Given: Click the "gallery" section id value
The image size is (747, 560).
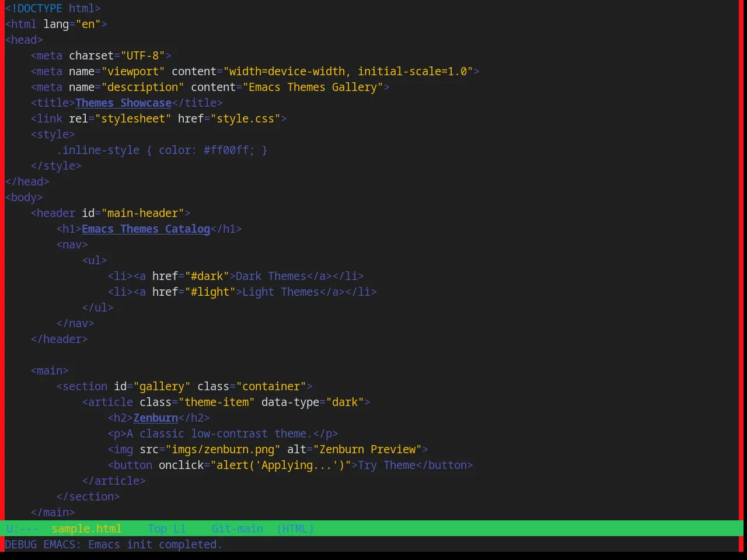Looking at the screenshot, I should click(x=162, y=386).
